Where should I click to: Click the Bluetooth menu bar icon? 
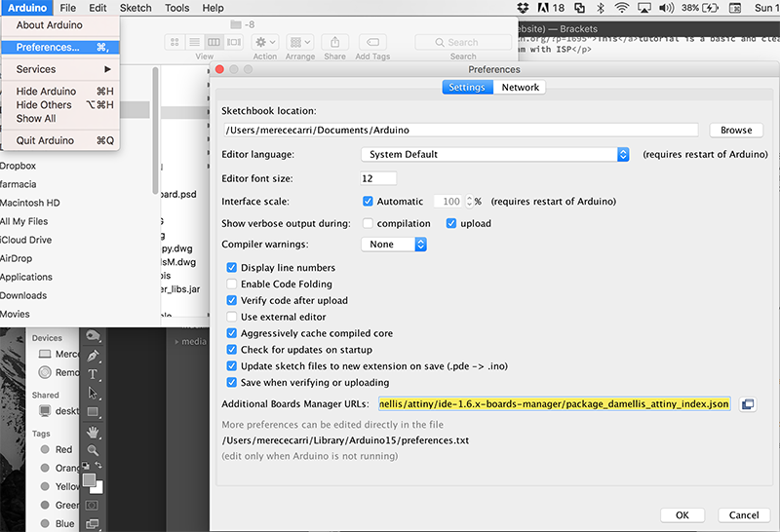click(x=601, y=8)
